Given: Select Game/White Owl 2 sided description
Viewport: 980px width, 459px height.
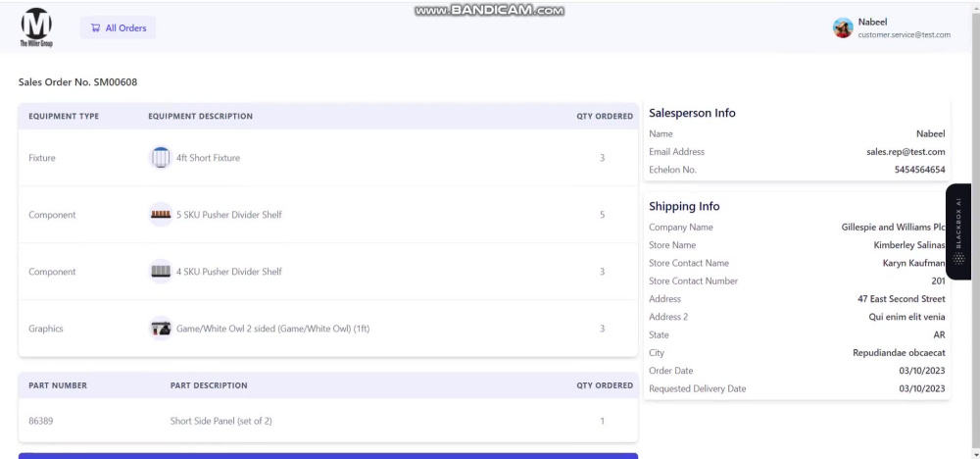Looking at the screenshot, I should point(272,329).
